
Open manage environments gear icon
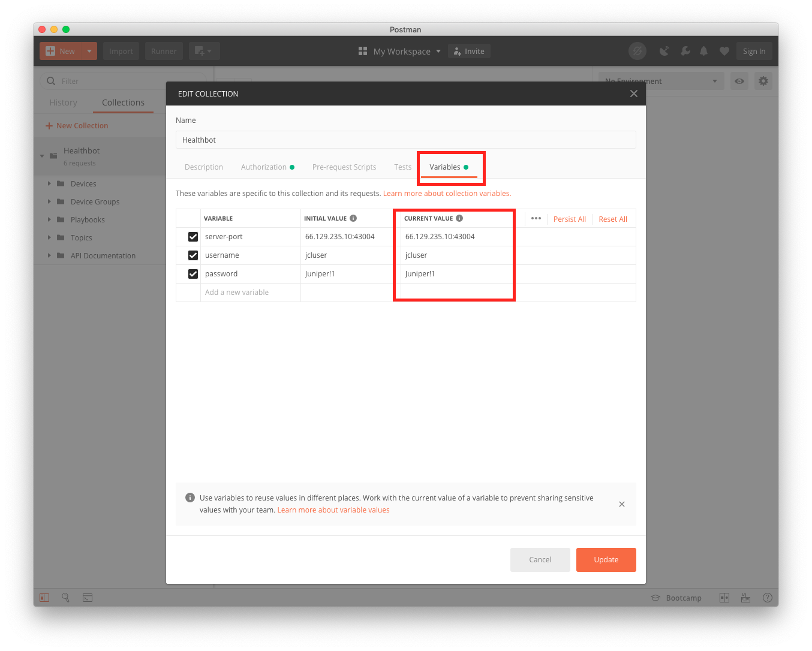[x=763, y=81]
